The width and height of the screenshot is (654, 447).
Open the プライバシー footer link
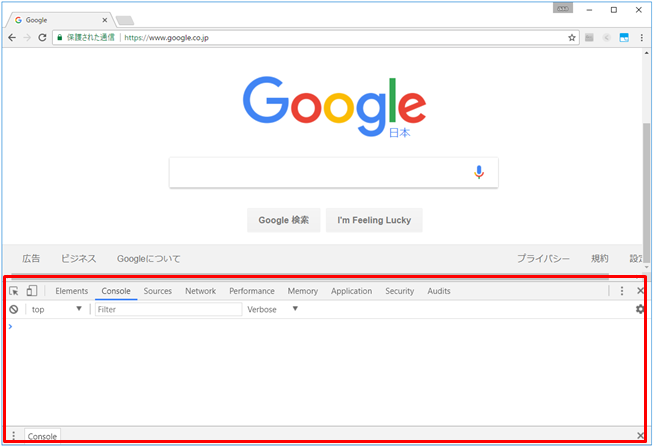[543, 259]
